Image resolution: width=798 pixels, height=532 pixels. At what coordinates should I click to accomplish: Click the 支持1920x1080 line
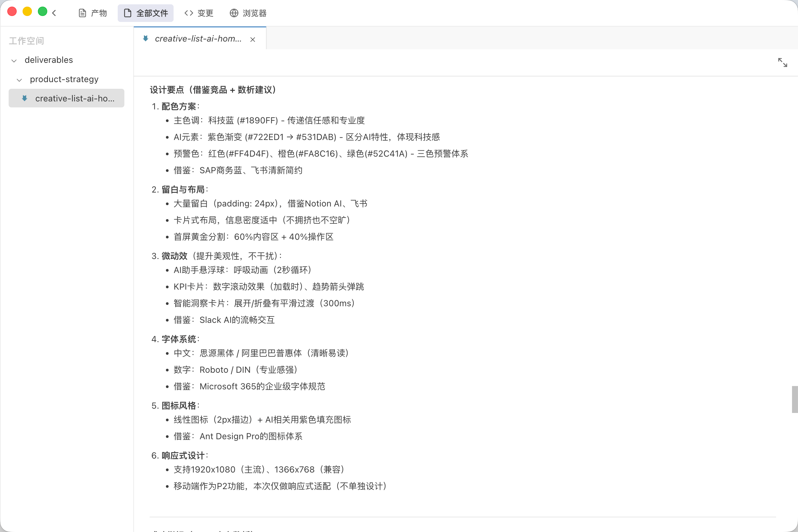click(259, 469)
